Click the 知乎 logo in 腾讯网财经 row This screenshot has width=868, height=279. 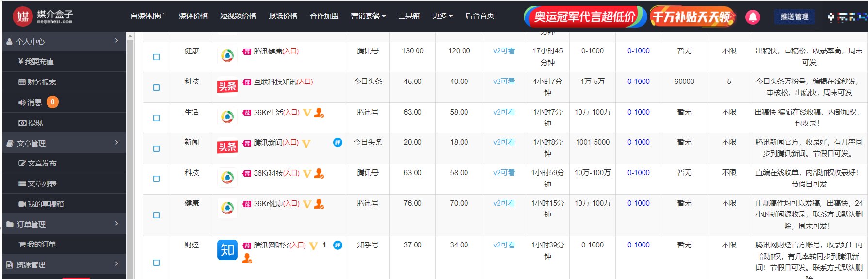coord(227,250)
